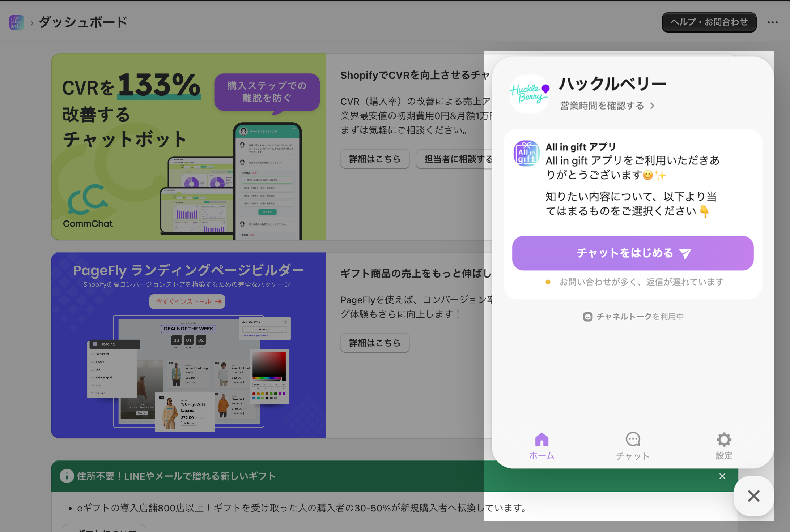The width and height of the screenshot is (790, 532).
Task: Click 詳細はこちら under CommChat description
Action: pos(375,159)
